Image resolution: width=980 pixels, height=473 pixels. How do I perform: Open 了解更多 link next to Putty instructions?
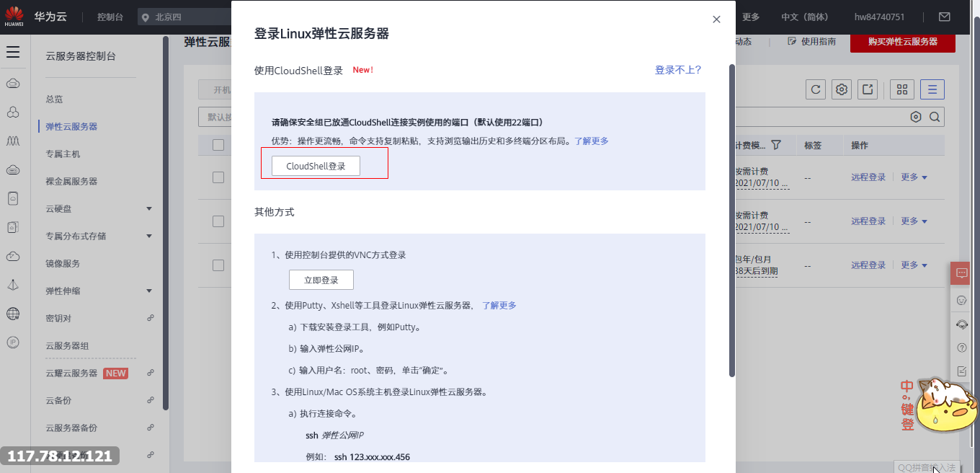499,305
